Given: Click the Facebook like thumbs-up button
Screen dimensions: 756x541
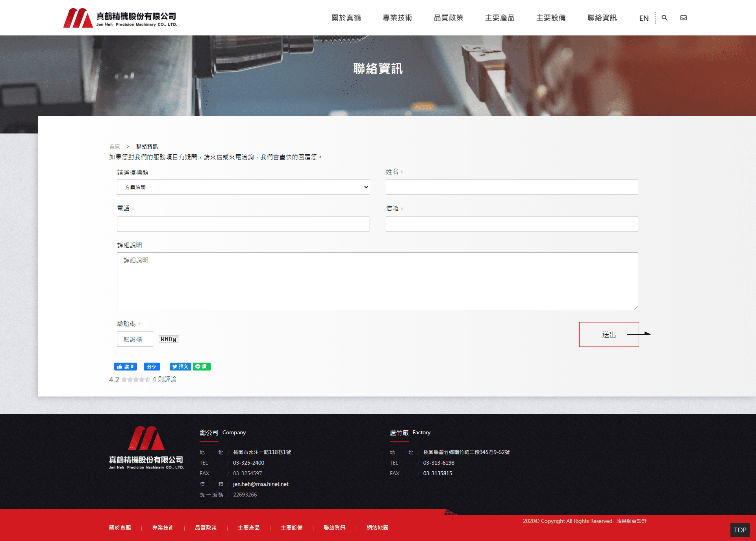Looking at the screenshot, I should point(125,367).
